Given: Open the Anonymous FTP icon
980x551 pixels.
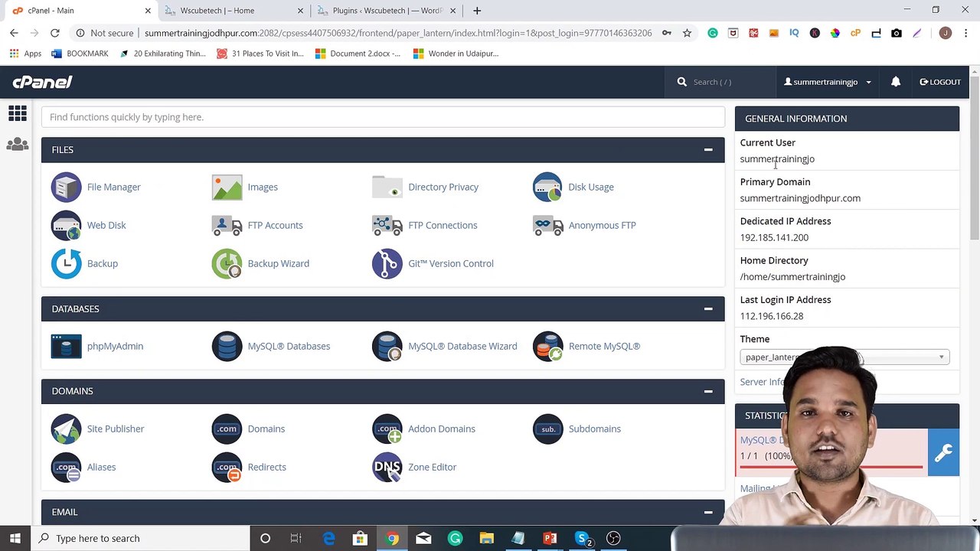Looking at the screenshot, I should click(547, 225).
